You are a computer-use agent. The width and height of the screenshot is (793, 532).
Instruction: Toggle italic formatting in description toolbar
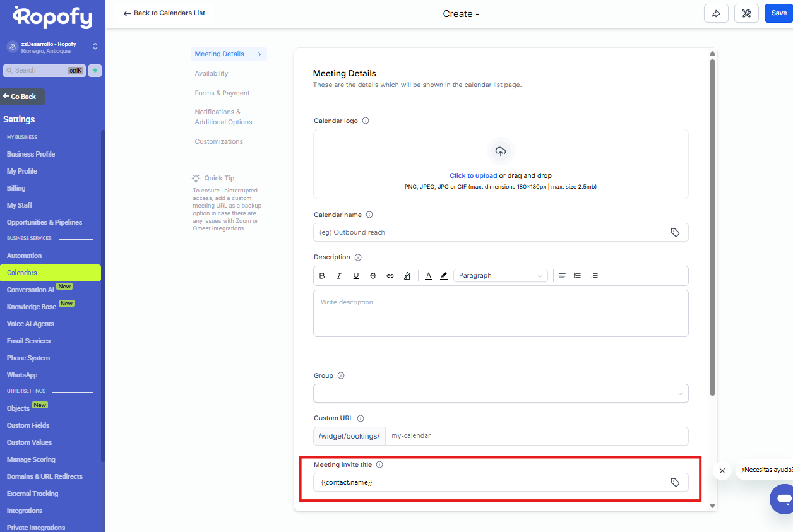pyautogui.click(x=339, y=276)
